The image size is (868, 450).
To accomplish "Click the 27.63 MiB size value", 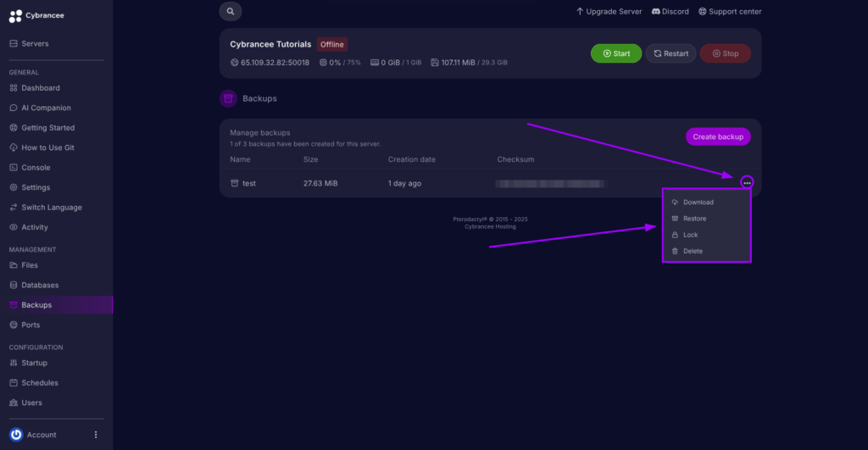I will click(x=320, y=184).
